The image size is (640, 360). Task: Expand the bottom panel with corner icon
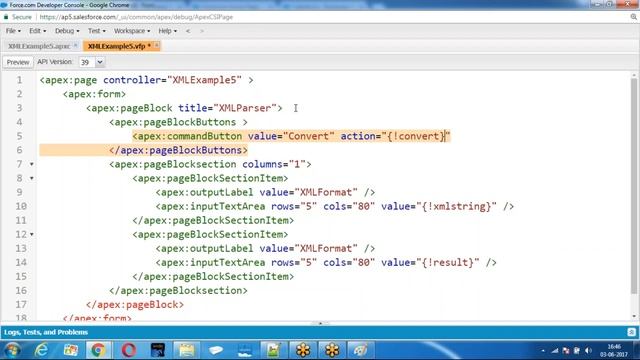point(631,332)
